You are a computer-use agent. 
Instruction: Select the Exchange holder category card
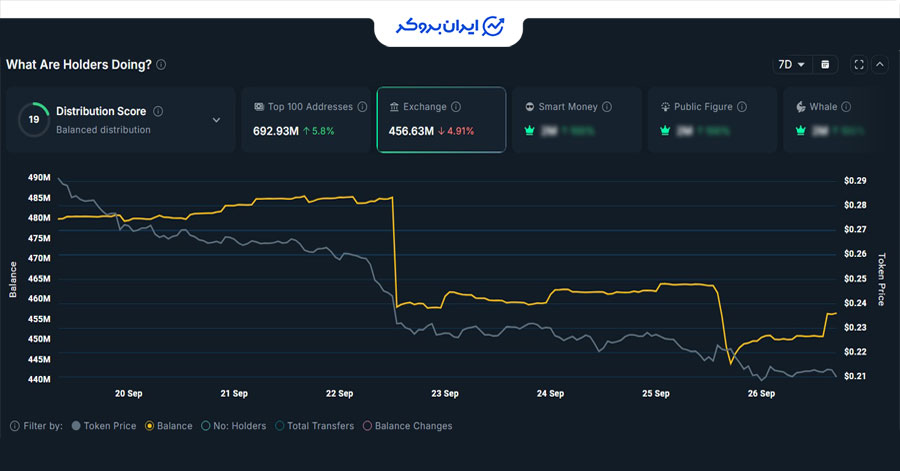[x=441, y=120]
